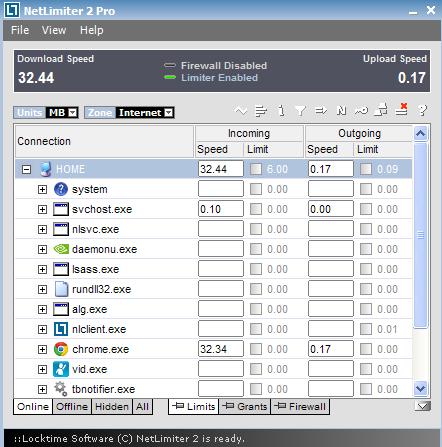Image resolution: width=442 pixels, height=447 pixels.
Task: Check chrome.exe outgoing limit checkbox
Action: [x=366, y=349]
